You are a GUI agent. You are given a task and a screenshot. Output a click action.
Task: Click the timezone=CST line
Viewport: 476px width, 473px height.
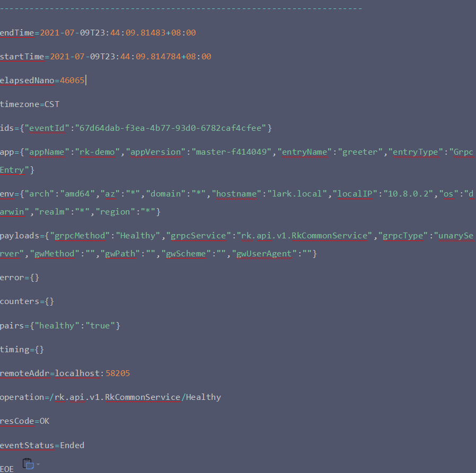[x=30, y=104]
